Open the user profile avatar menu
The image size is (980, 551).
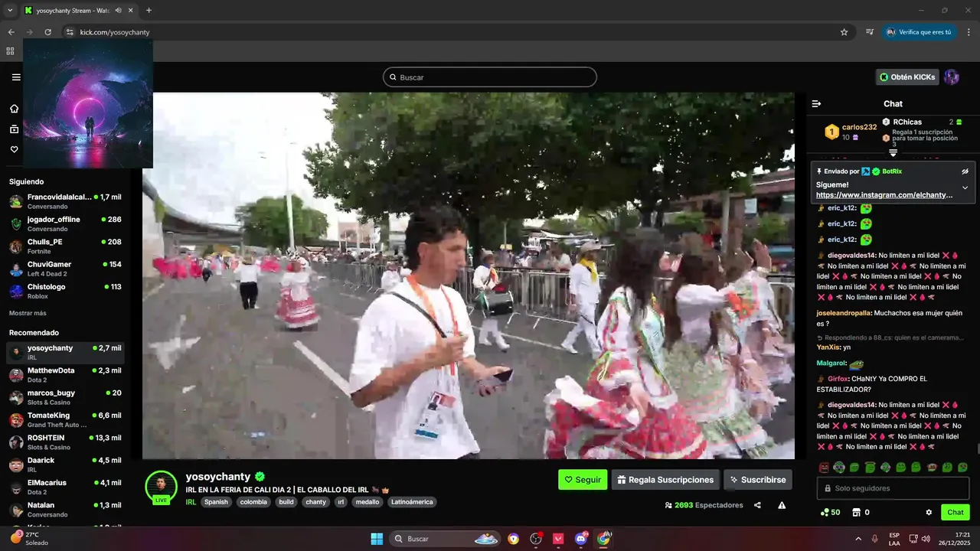[x=952, y=77]
